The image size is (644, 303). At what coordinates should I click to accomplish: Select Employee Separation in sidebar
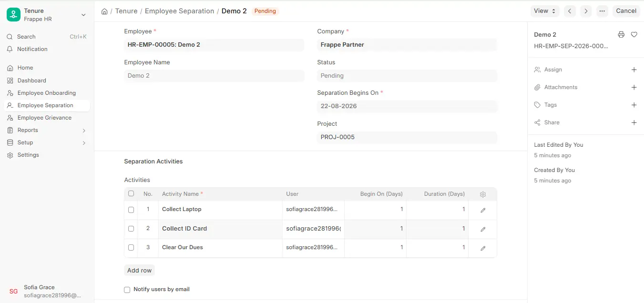(47, 105)
